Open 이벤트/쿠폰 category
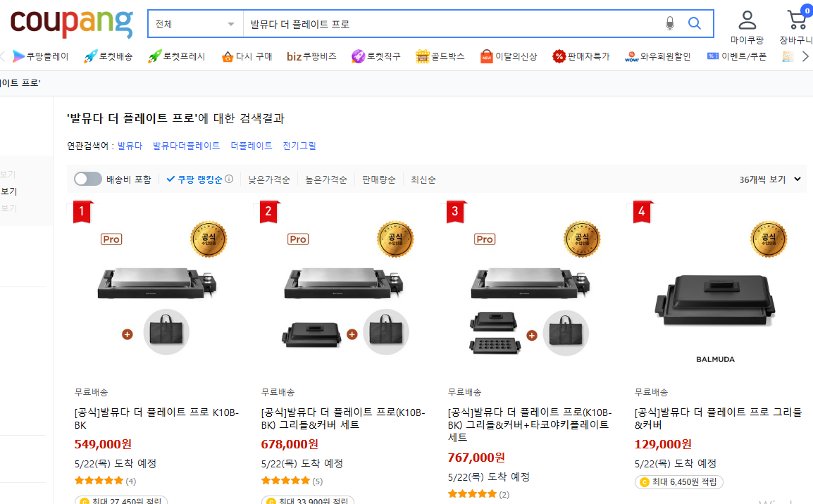 pos(737,56)
